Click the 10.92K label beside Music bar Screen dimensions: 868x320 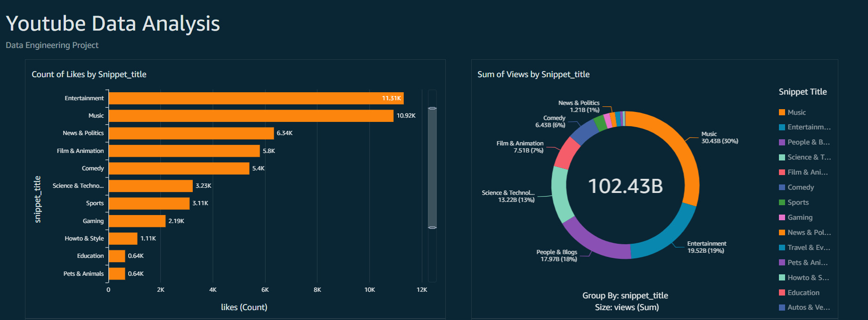click(x=406, y=116)
